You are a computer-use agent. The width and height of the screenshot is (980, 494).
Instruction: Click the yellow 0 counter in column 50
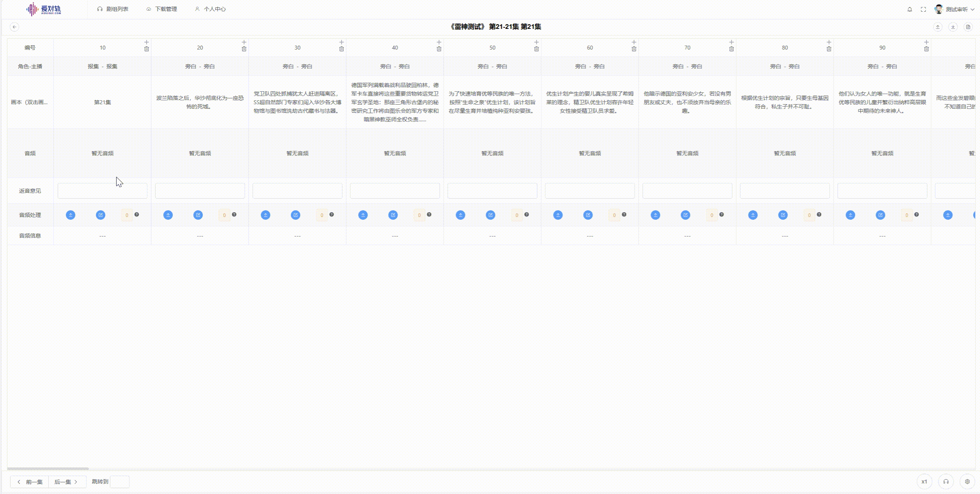(x=517, y=215)
